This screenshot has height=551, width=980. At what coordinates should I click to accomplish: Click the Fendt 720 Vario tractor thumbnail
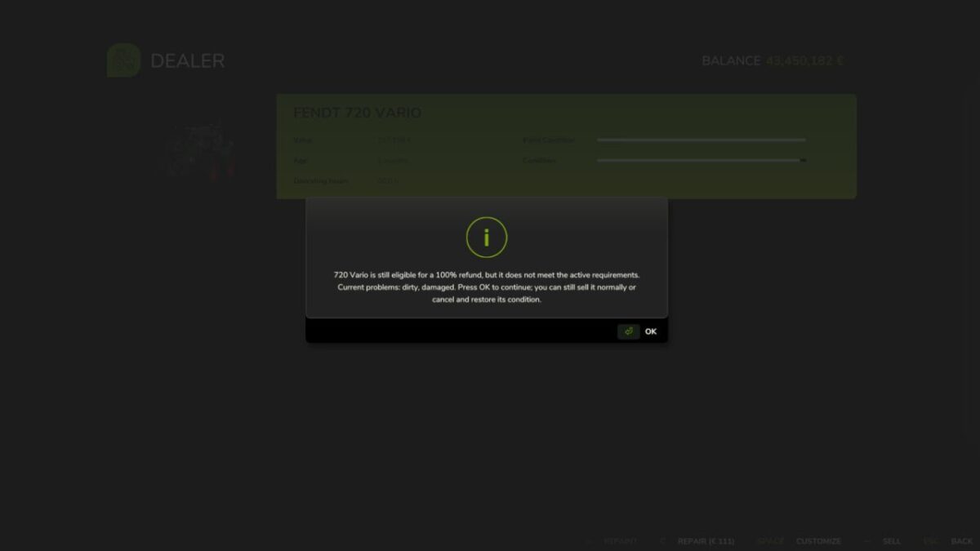[x=199, y=150]
